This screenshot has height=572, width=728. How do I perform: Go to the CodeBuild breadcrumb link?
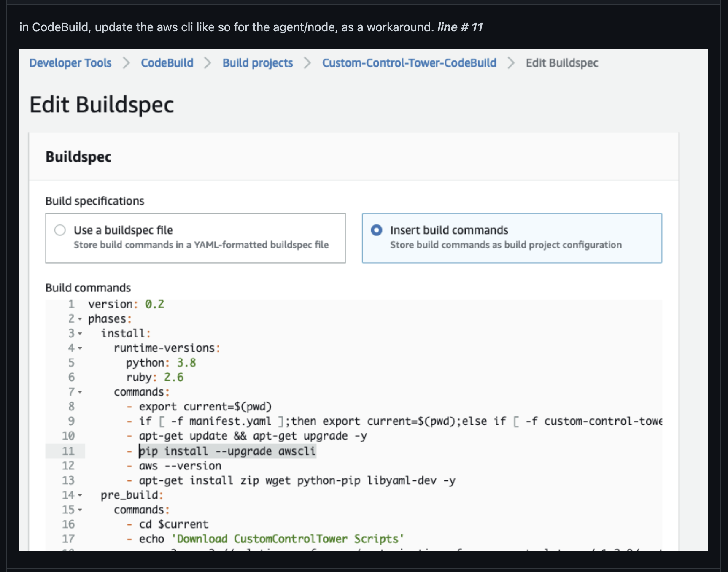pyautogui.click(x=167, y=63)
